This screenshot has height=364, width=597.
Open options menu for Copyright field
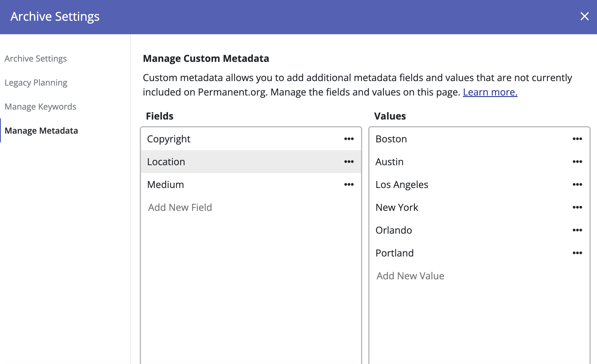(349, 139)
